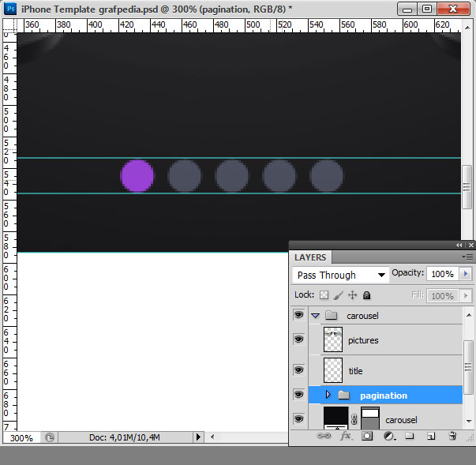Click the document title text
Image resolution: width=476 pixels, height=465 pixels.
tap(156, 9)
